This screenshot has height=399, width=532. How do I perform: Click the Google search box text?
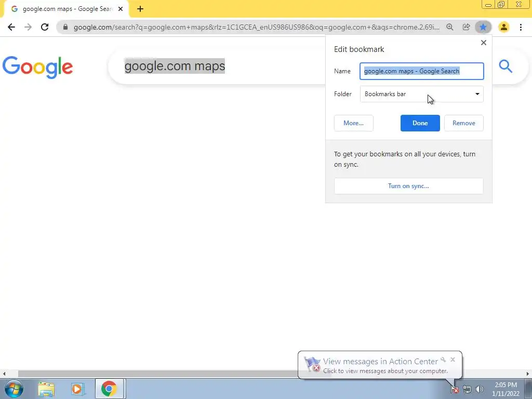tap(175, 66)
